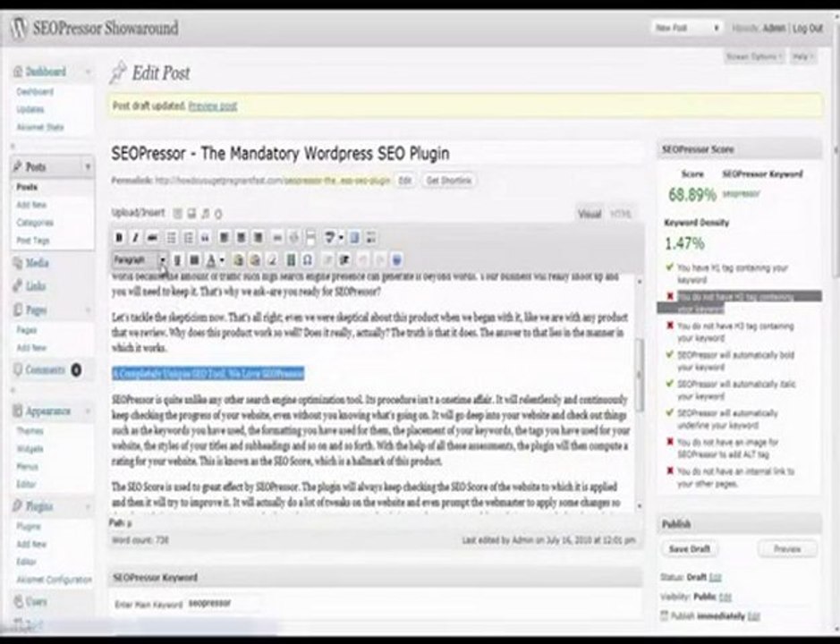Insert custom character omega icon

click(x=308, y=260)
